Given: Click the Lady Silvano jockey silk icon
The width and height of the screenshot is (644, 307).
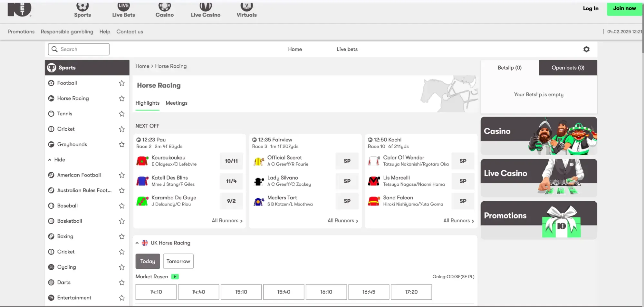Looking at the screenshot, I should (259, 181).
